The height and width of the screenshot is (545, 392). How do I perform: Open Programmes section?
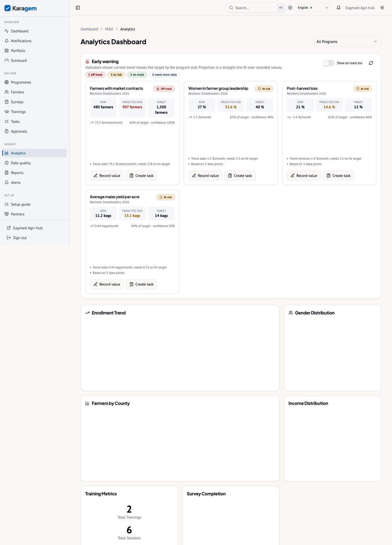click(34, 82)
